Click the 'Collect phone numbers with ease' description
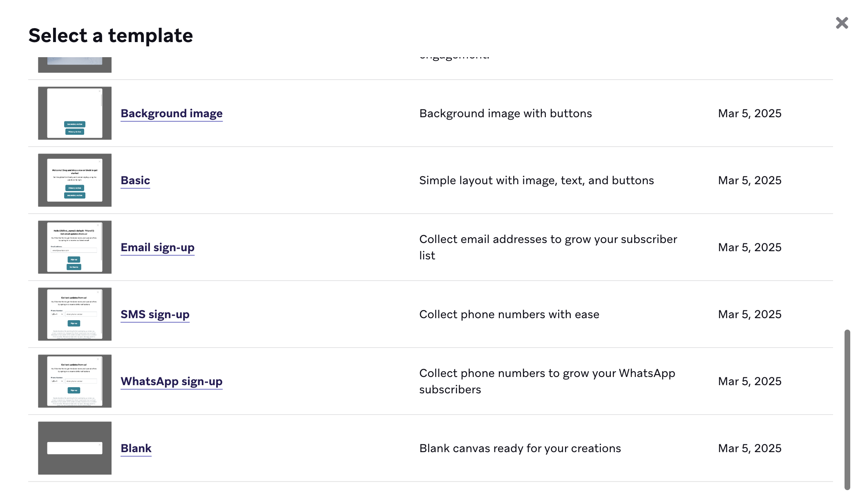Screen dimensions: 867x504 (x=509, y=314)
